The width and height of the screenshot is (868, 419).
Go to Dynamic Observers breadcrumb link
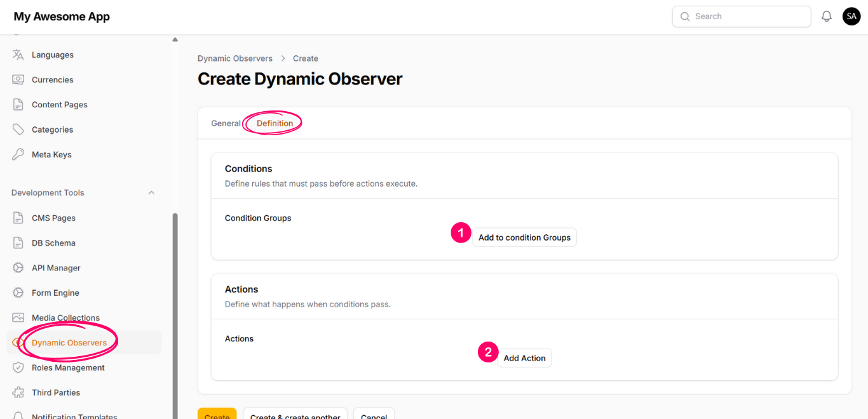pyautogui.click(x=235, y=58)
